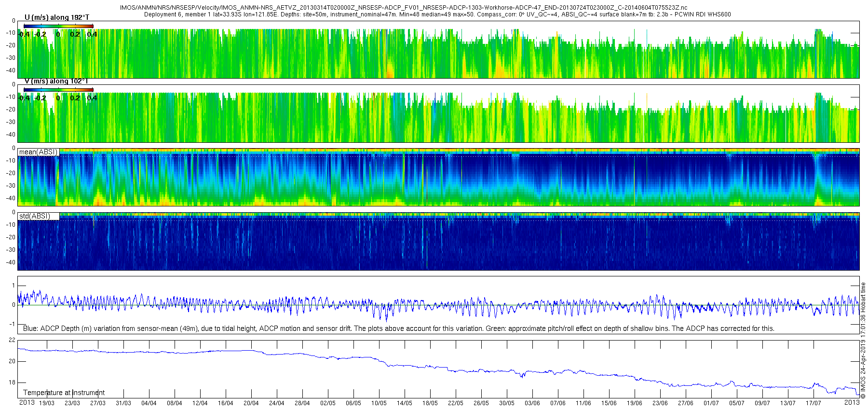Image resolution: width=868 pixels, height=410 pixels.
Task: Click the 01/07 date tick label
Action: coord(711,403)
